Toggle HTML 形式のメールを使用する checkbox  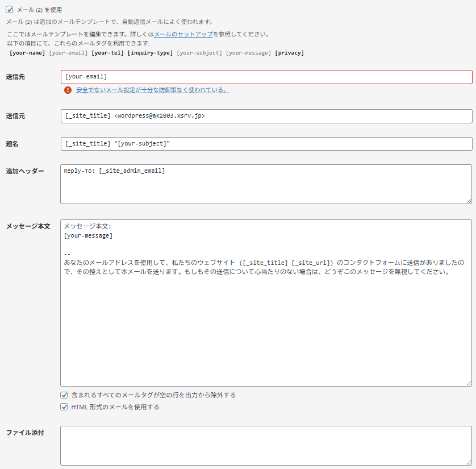64,407
